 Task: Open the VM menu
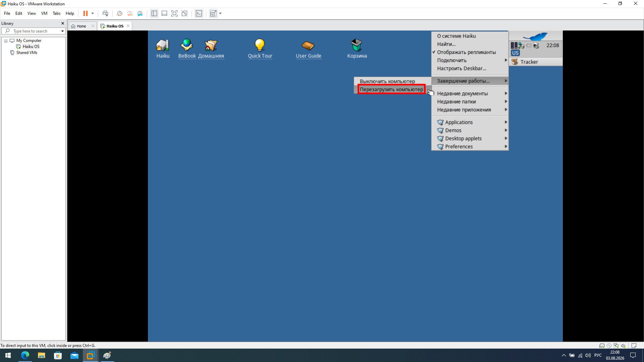[x=44, y=13]
